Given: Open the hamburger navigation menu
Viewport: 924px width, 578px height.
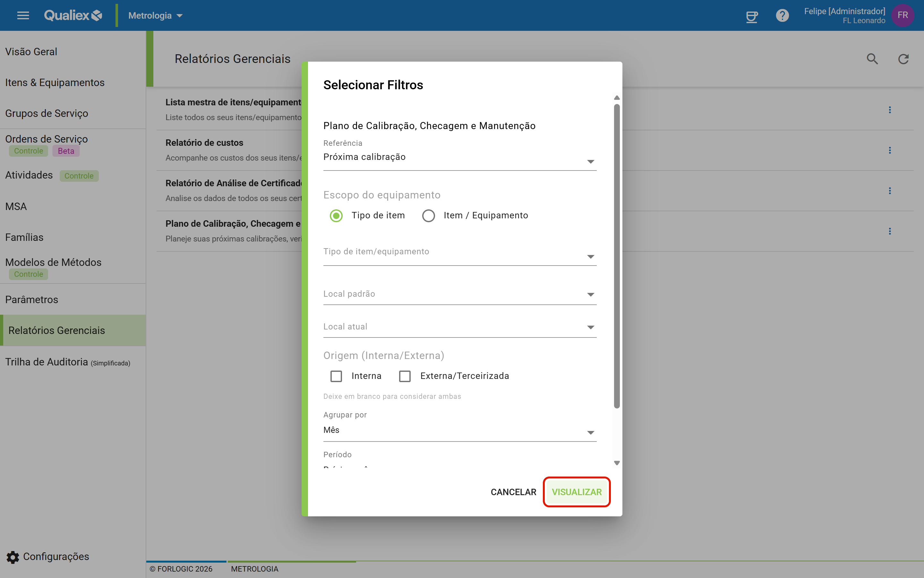Looking at the screenshot, I should pos(23,15).
